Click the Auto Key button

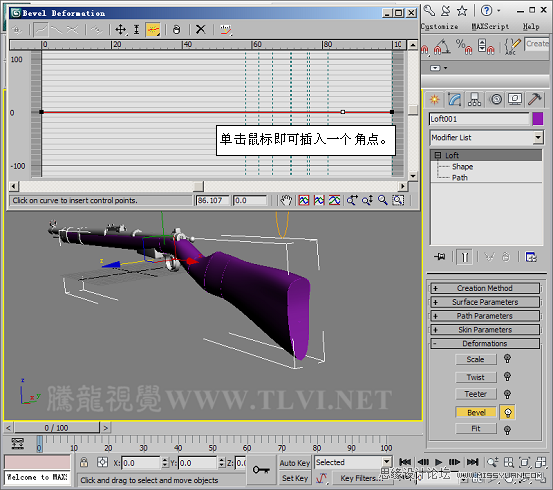(295, 463)
